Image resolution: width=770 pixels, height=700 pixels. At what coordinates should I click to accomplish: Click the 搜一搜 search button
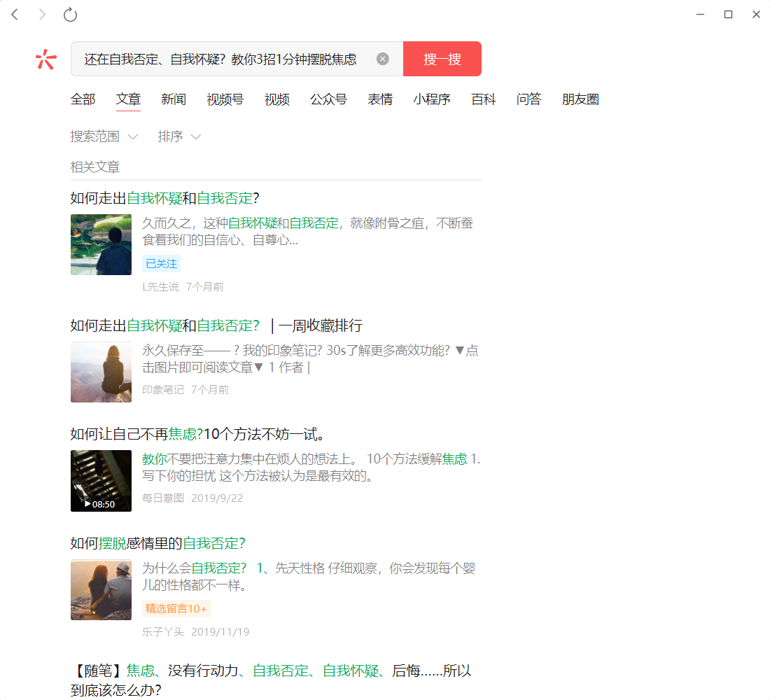(442, 59)
